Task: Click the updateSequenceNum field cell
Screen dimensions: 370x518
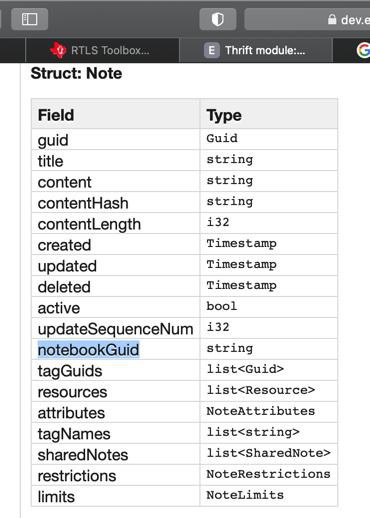Action: click(116, 329)
